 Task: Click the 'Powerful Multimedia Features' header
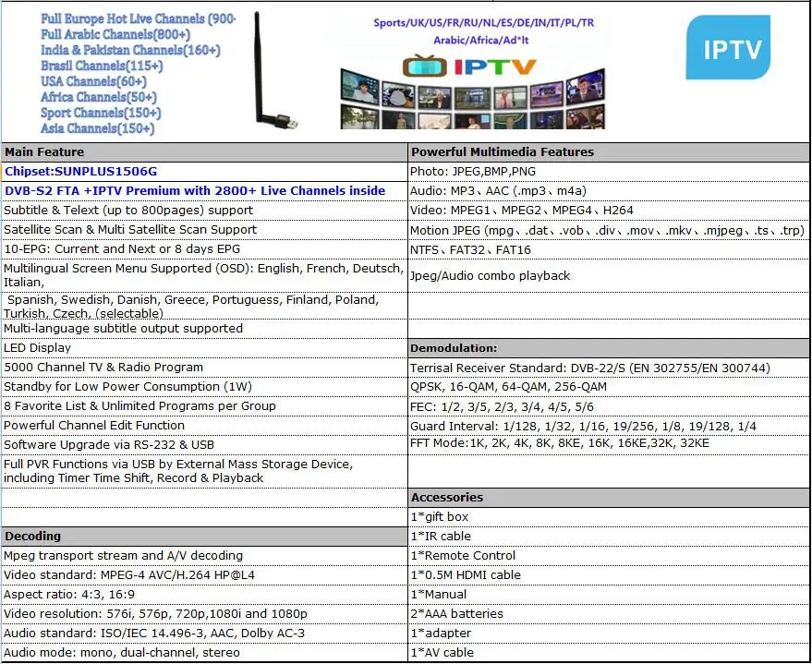(x=609, y=152)
